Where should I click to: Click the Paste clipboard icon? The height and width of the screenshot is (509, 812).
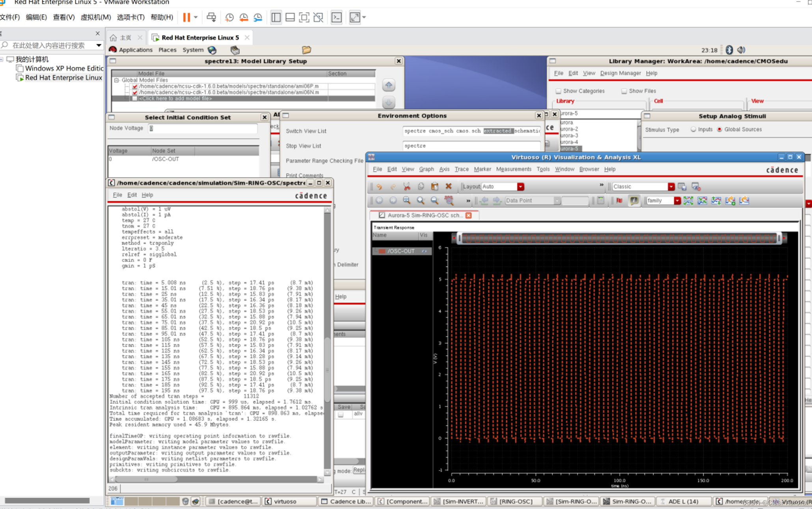[x=434, y=186]
